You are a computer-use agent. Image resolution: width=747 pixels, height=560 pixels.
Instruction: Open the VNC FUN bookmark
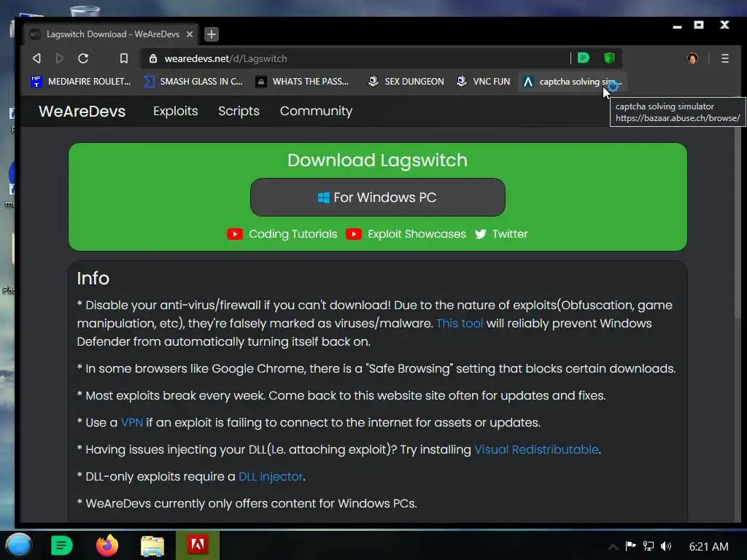tap(483, 82)
